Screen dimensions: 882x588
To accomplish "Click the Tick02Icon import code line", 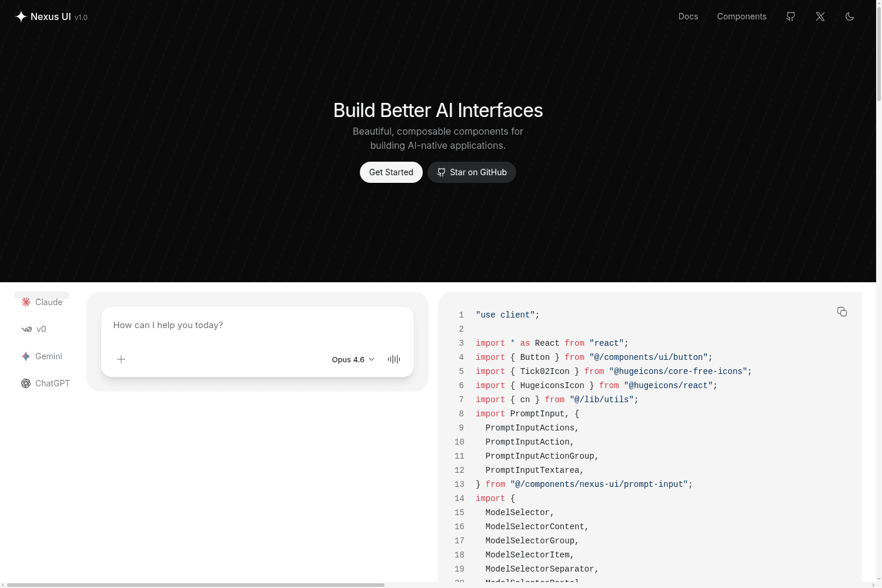I will tap(614, 372).
